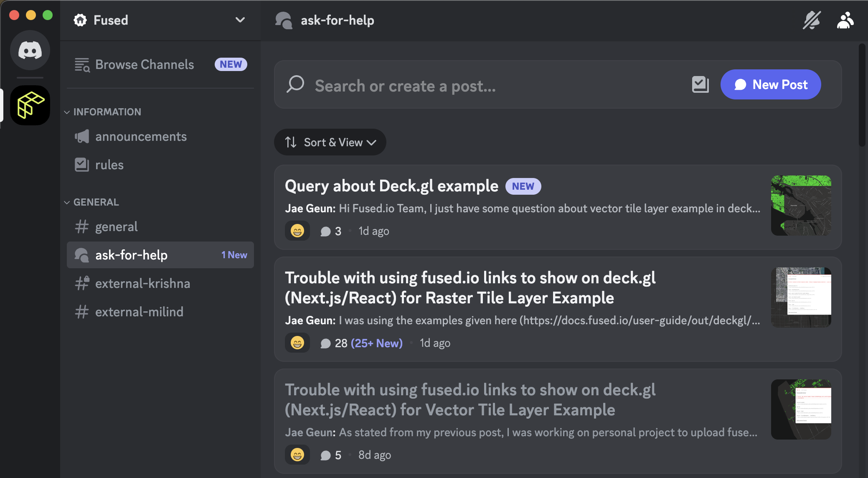Click the ask-for-help forum channel icon
This screenshot has height=478, width=868.
pos(81,255)
